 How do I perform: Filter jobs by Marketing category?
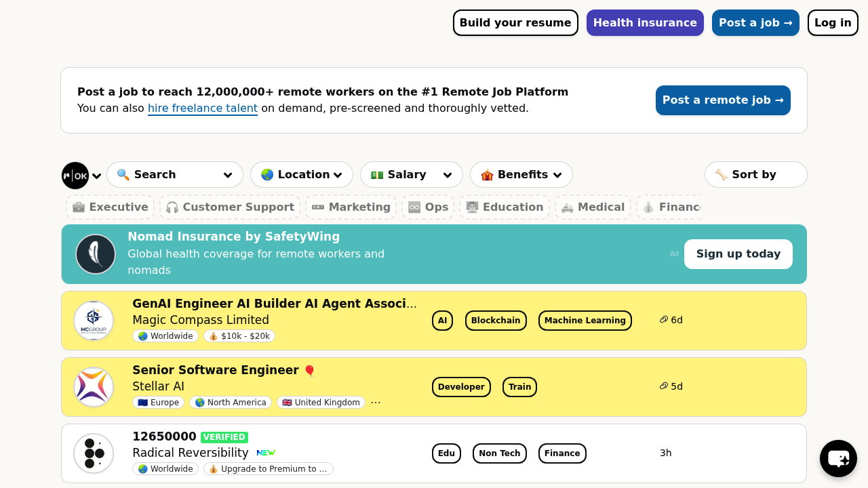(x=351, y=207)
